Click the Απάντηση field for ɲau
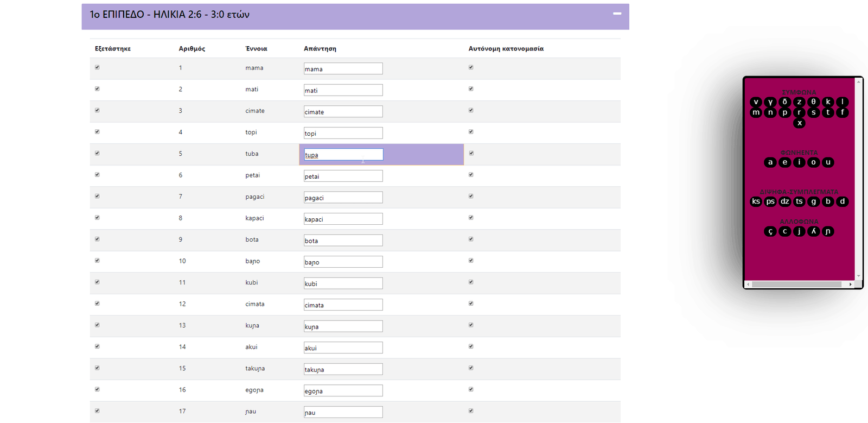 pyautogui.click(x=343, y=412)
